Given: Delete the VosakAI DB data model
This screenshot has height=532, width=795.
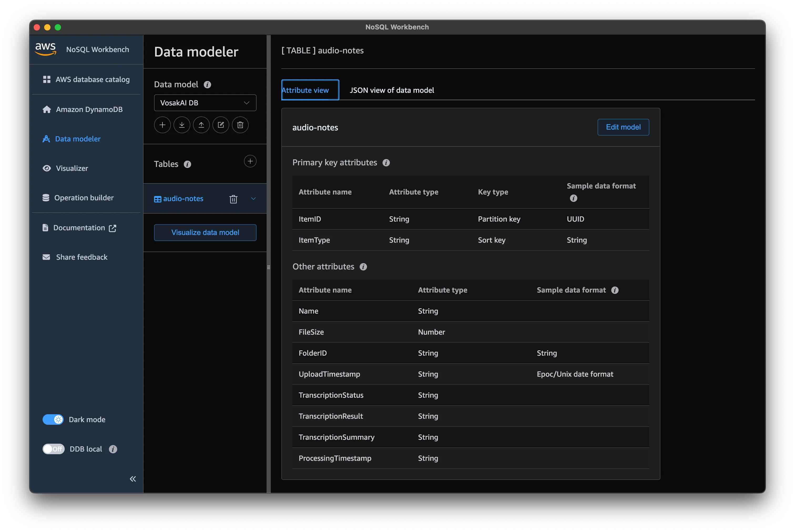Looking at the screenshot, I should [240, 125].
